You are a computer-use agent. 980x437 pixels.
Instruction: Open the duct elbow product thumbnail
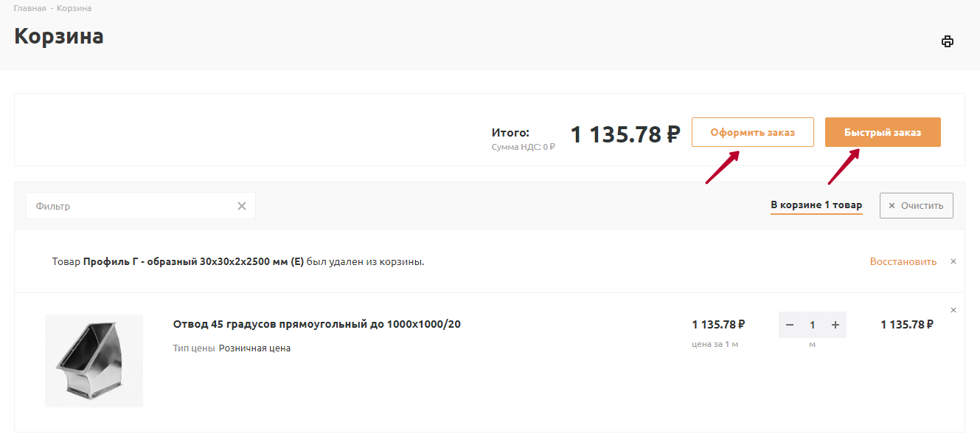94,361
